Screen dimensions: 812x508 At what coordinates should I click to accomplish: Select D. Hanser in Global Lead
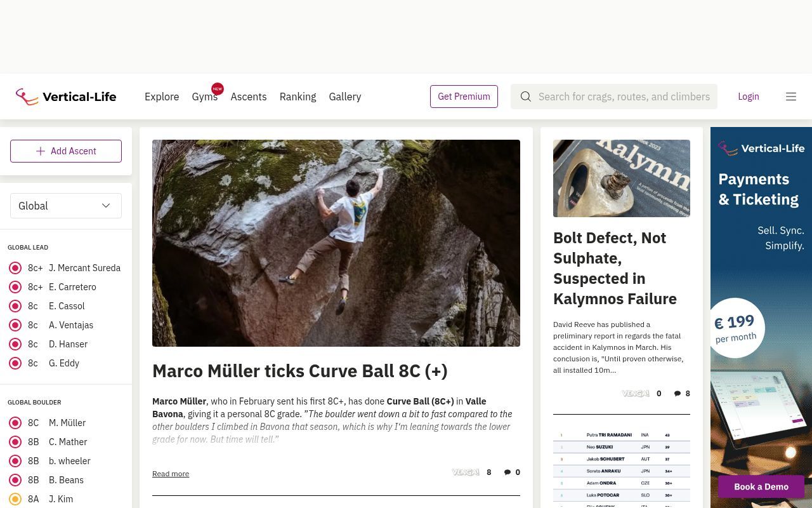pyautogui.click(x=68, y=344)
